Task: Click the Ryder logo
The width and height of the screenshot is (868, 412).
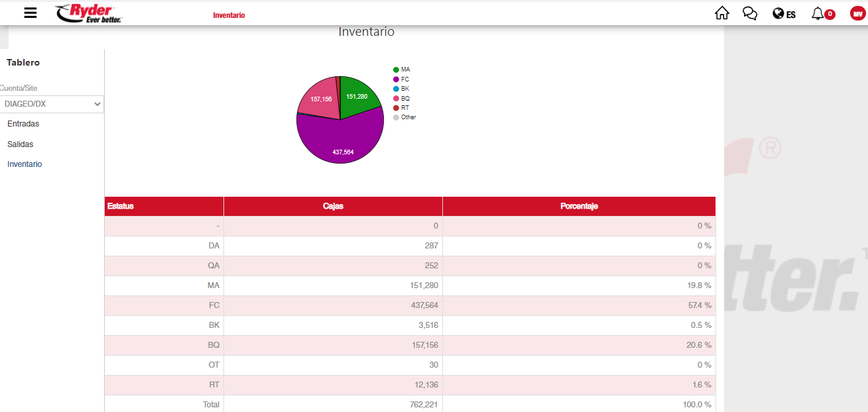Action: [89, 13]
